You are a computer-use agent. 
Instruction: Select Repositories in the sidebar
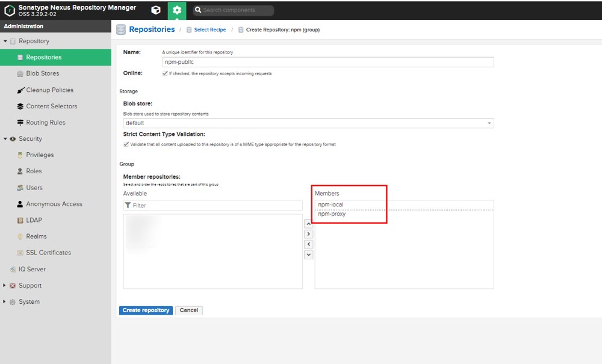point(55,57)
